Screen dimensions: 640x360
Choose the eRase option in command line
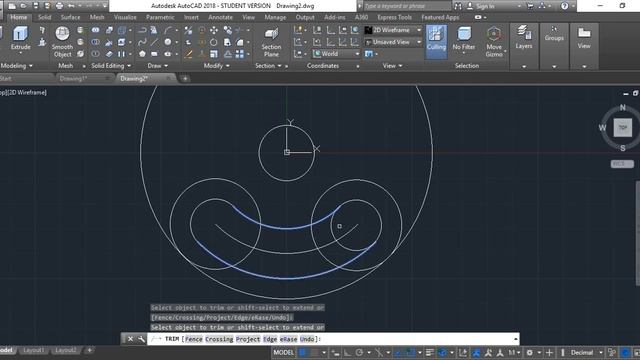(289, 339)
